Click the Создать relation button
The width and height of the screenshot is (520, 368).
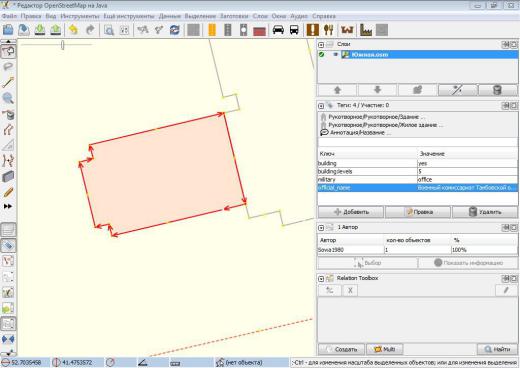[342, 349]
